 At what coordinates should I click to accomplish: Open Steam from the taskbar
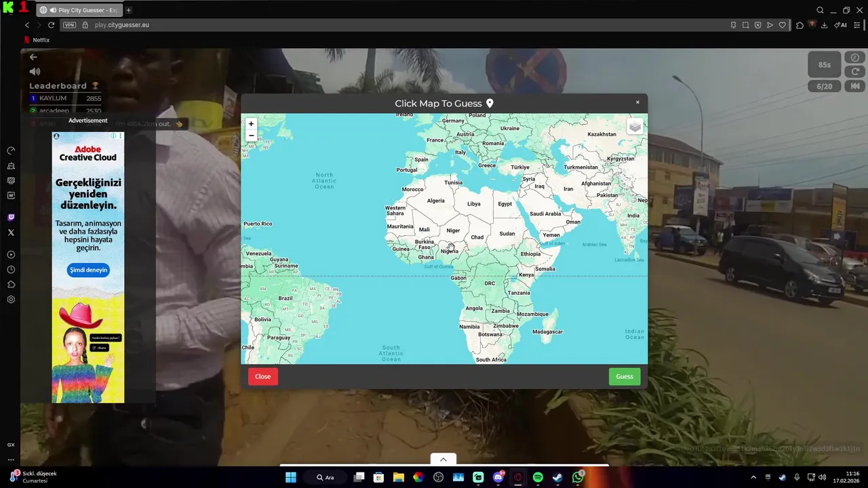[557, 477]
